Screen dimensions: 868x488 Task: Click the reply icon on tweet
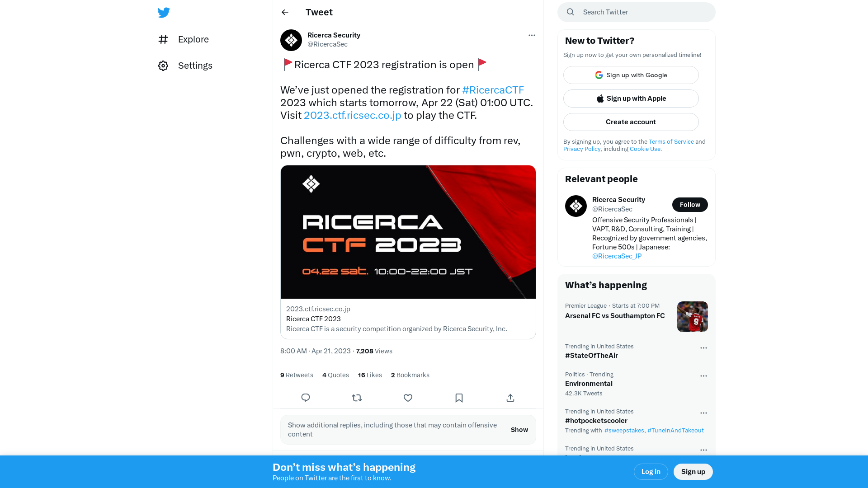coord(306,398)
